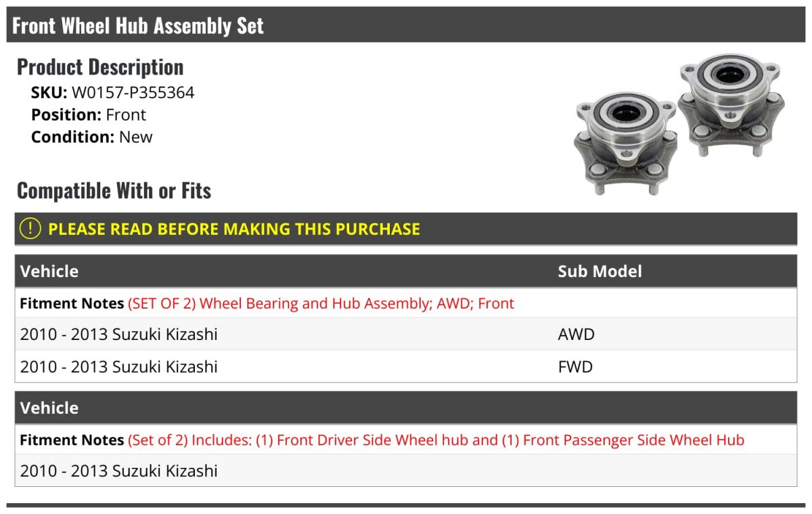Click the yellow exclamation warning icon
This screenshot has width=812, height=514.
(30, 229)
